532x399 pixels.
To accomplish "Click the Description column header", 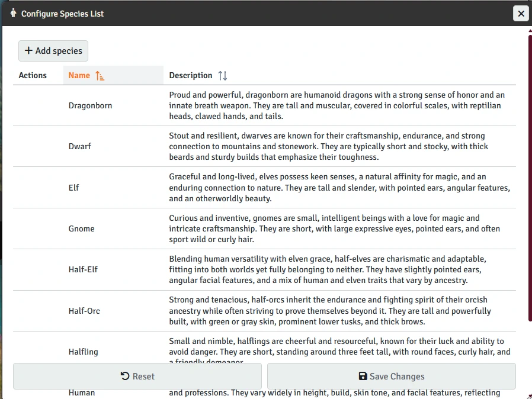I will [190, 75].
